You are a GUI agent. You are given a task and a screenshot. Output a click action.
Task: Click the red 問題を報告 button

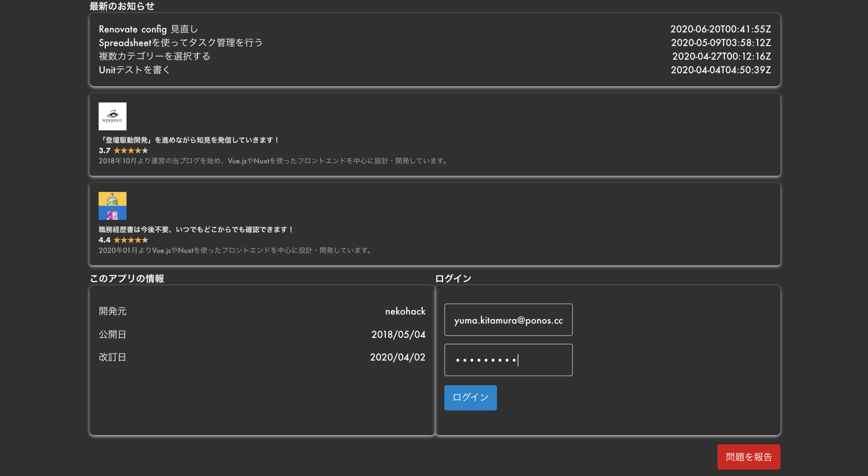748,457
